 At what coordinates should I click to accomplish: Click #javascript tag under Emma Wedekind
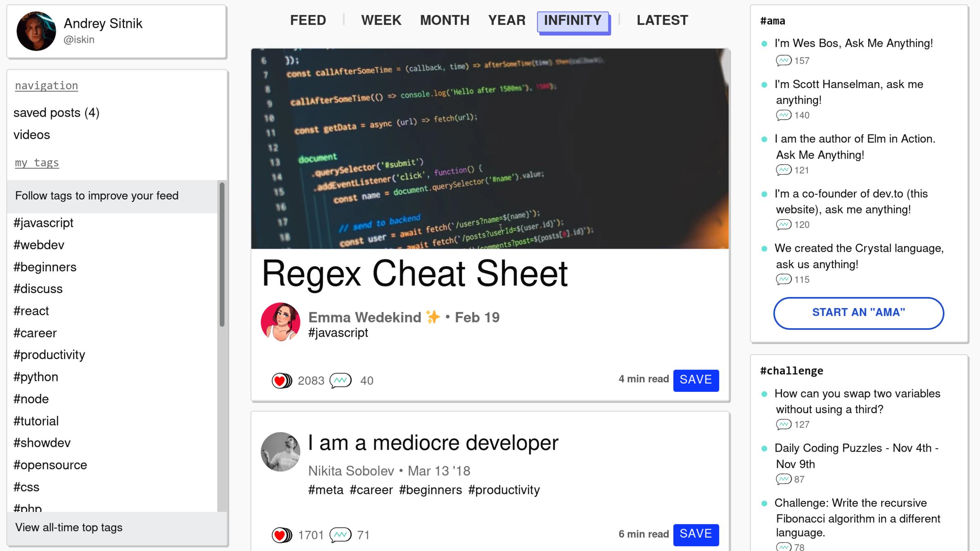[338, 333]
